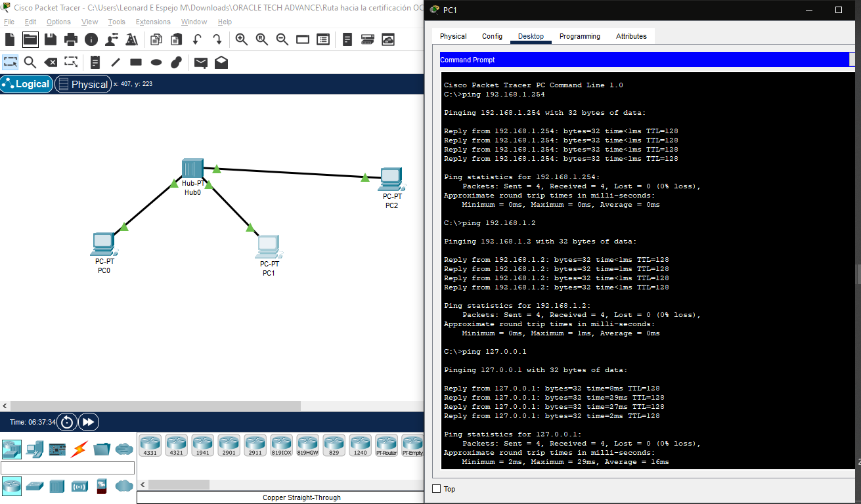Place a note with the Note tool

click(x=95, y=62)
